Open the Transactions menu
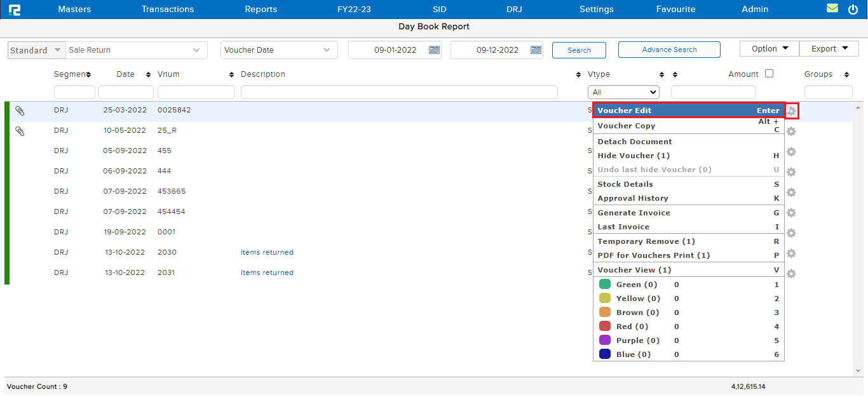The height and width of the screenshot is (397, 868). (x=168, y=10)
